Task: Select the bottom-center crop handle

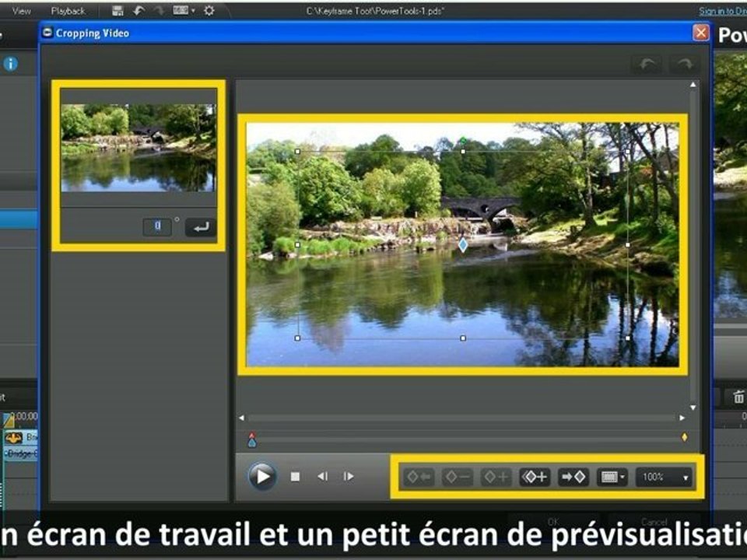Action: tap(463, 338)
